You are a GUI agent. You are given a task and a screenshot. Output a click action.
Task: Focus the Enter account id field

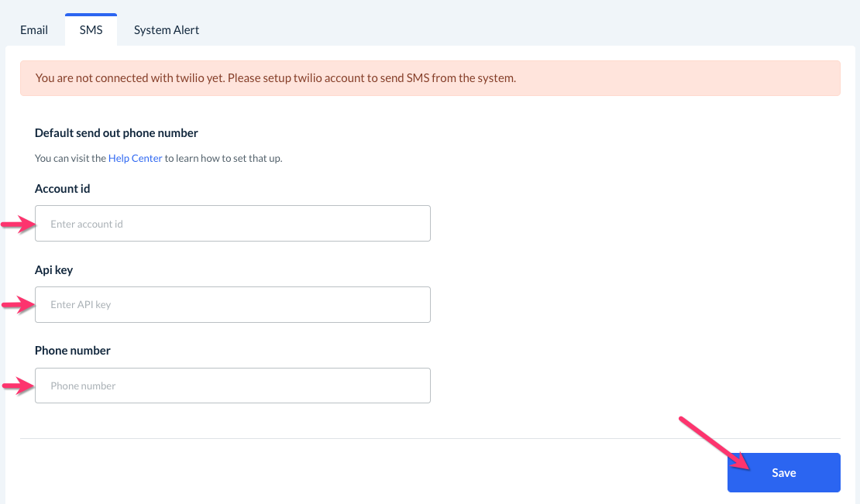(232, 224)
